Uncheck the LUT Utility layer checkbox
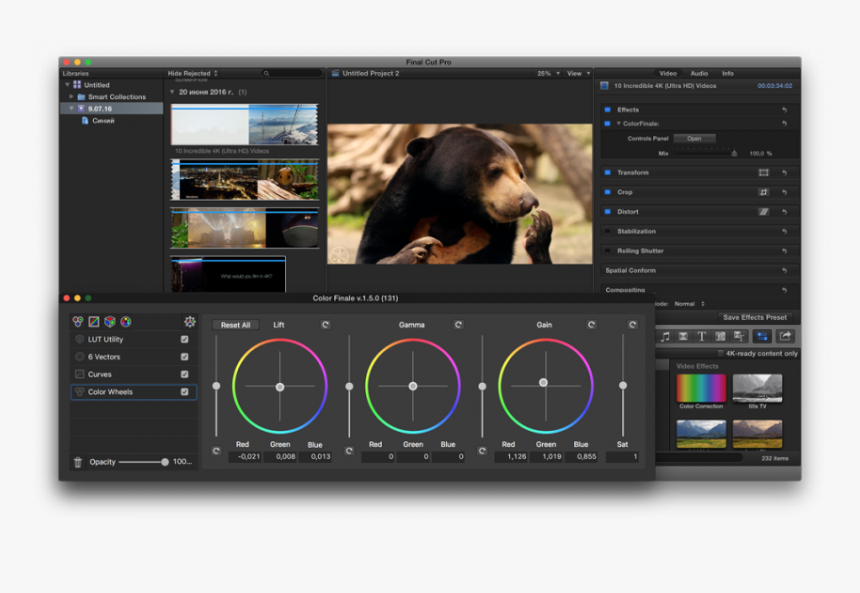This screenshot has height=593, width=860. point(185,340)
